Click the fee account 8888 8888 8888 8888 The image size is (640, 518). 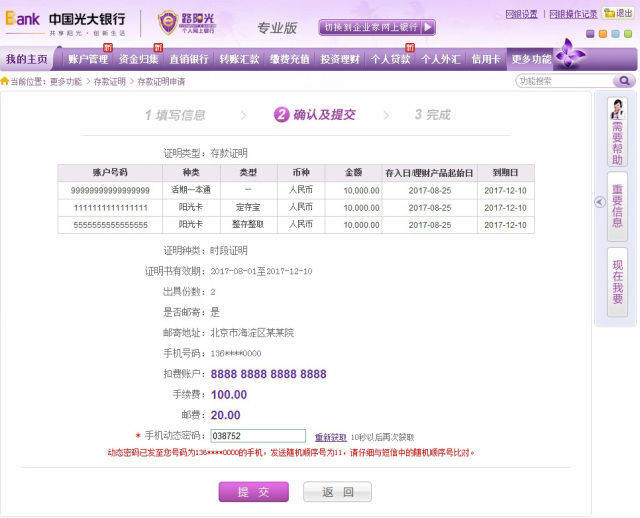click(x=269, y=374)
